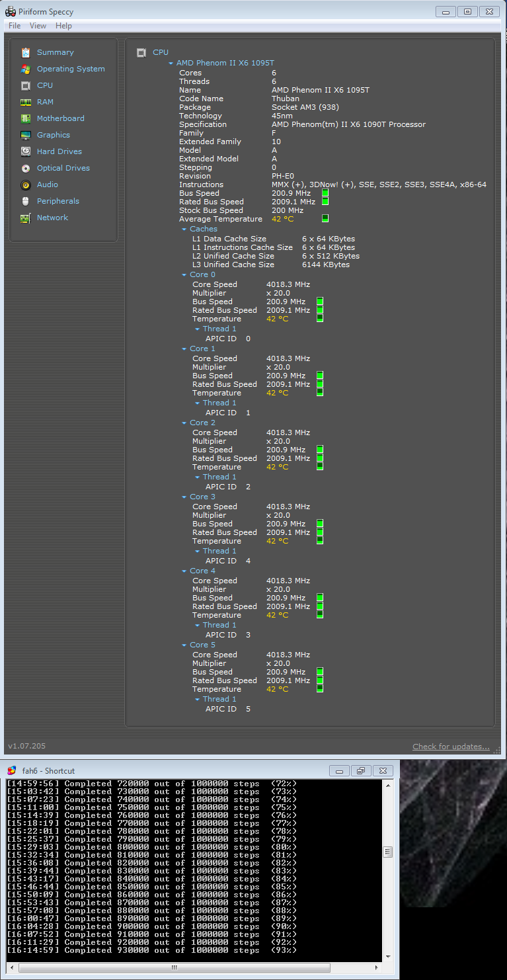Click the fah6 Shortcut window title icon
Viewport: 507px width, 980px height.
11,770
